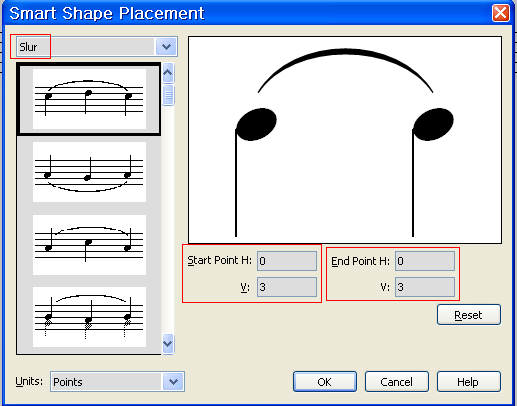This screenshot has width=517, height=406.
Task: Click the slur curve in the preview
Action: (x=345, y=51)
